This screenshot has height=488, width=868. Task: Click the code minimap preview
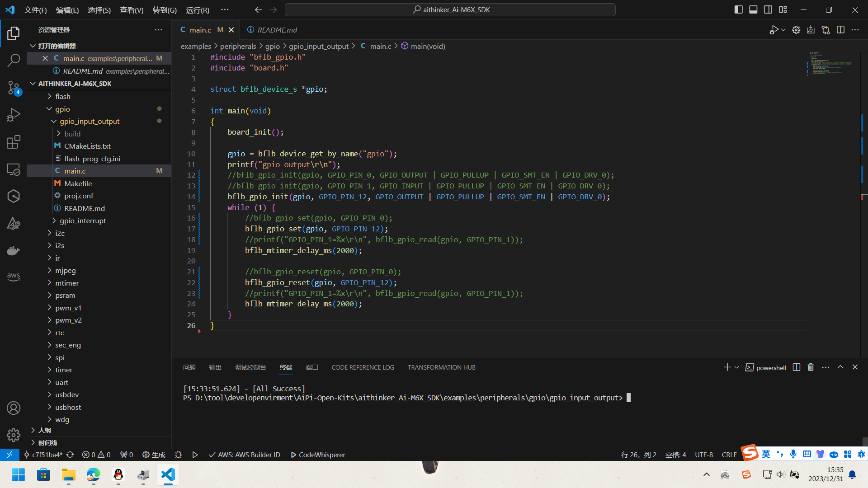[x=831, y=63]
